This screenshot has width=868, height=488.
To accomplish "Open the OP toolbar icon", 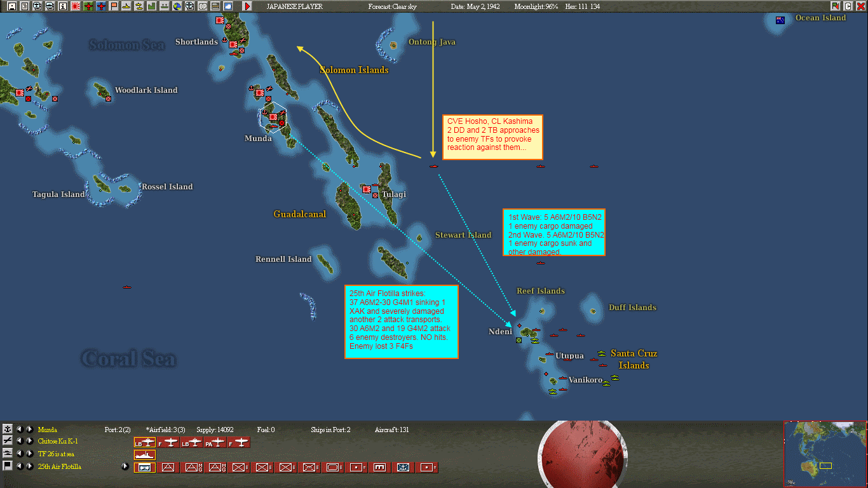I will [203, 6].
